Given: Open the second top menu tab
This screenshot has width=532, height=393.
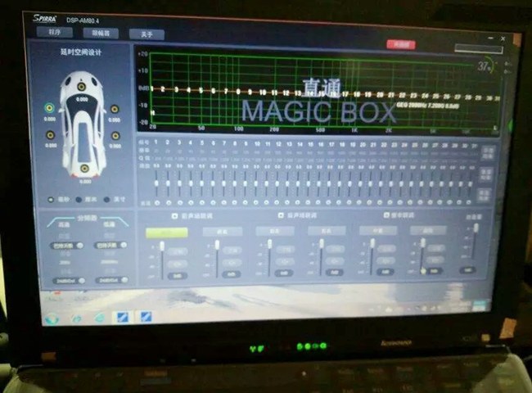Looking at the screenshot, I should pyautogui.click(x=101, y=34).
